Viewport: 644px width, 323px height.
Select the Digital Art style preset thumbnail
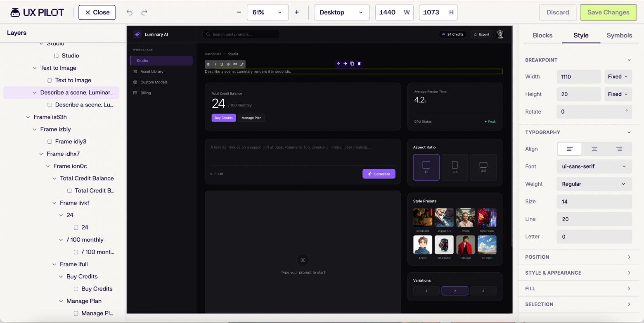click(x=444, y=218)
